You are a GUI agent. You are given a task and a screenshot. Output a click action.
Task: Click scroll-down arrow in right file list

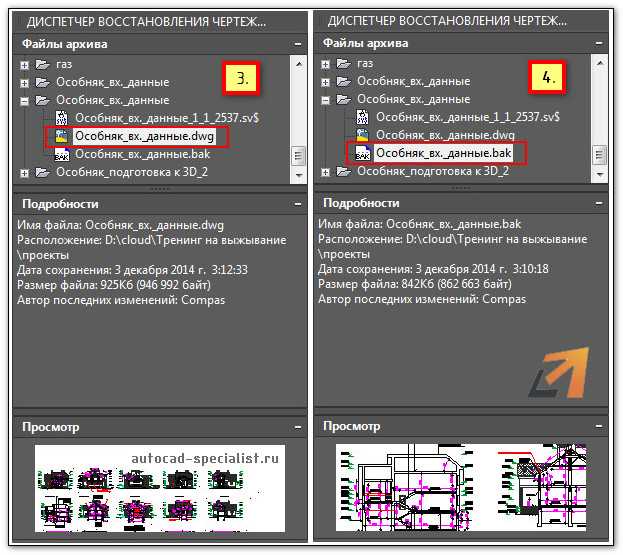(600, 174)
